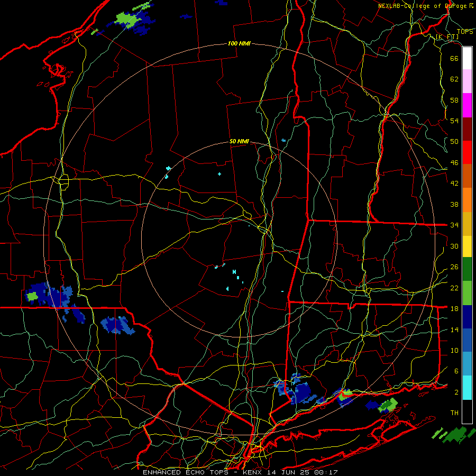Image resolution: width=476 pixels, height=476 pixels.
Task: Click the green echo cell over Long Island Sound
Action: click(x=388, y=405)
